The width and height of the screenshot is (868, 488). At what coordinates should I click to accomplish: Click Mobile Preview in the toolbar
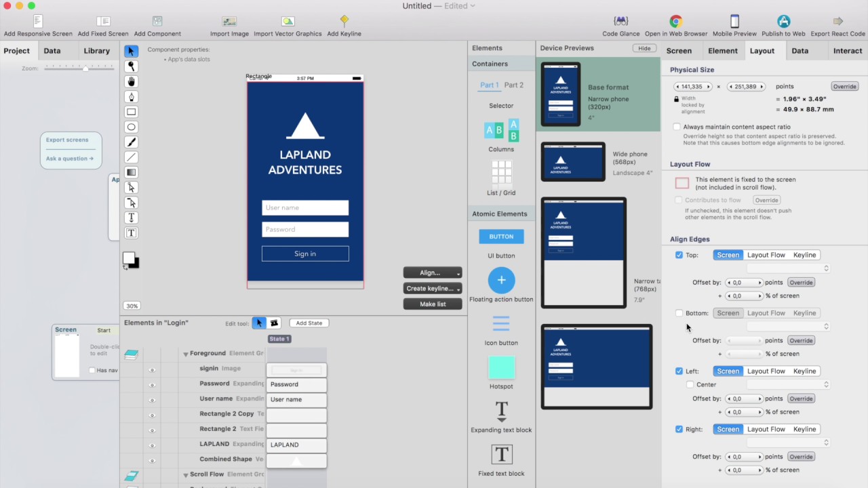pyautogui.click(x=734, y=22)
